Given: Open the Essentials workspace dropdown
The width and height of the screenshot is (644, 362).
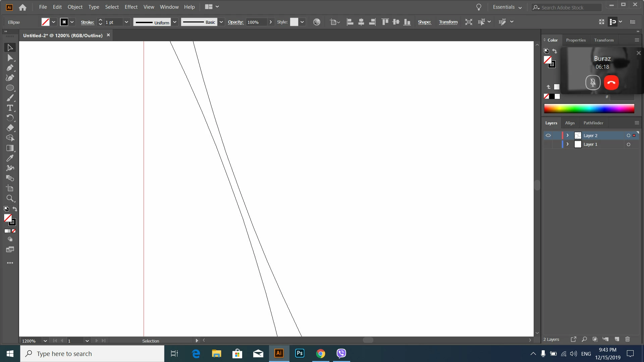Looking at the screenshot, I should click(x=507, y=7).
